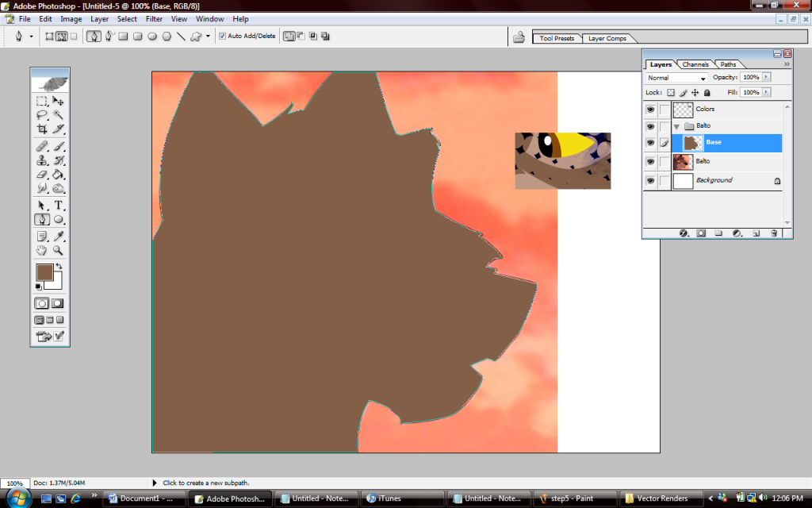The height and width of the screenshot is (508, 812).
Task: Select the Crop tool
Action: point(42,129)
